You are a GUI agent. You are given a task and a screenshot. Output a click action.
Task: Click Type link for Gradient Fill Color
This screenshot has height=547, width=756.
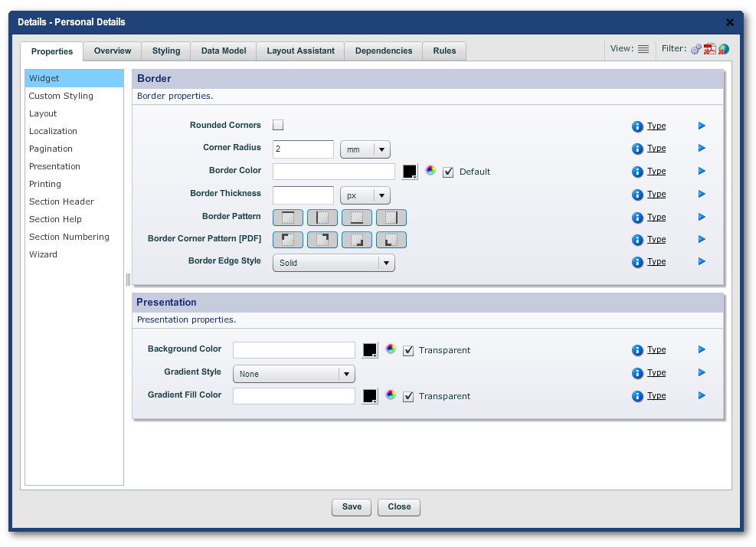click(656, 395)
